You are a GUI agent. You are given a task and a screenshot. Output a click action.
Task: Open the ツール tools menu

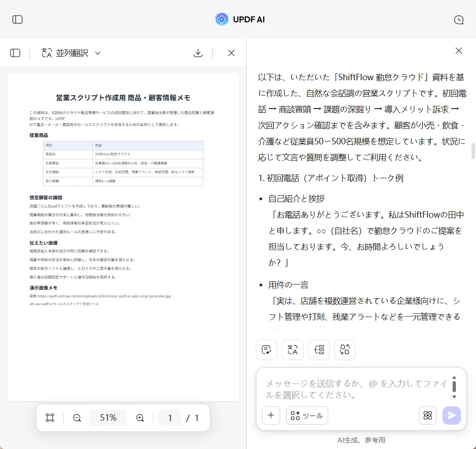click(307, 415)
